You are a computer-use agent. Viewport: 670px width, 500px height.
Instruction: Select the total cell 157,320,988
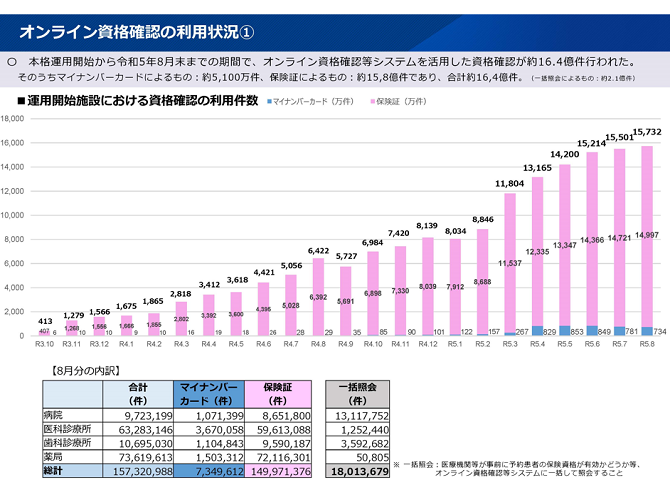(x=138, y=471)
